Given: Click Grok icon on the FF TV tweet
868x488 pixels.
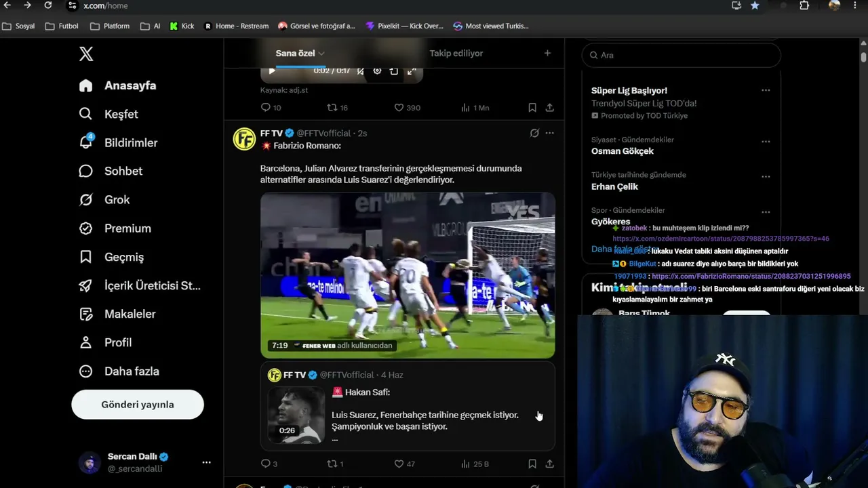Looking at the screenshot, I should (534, 133).
